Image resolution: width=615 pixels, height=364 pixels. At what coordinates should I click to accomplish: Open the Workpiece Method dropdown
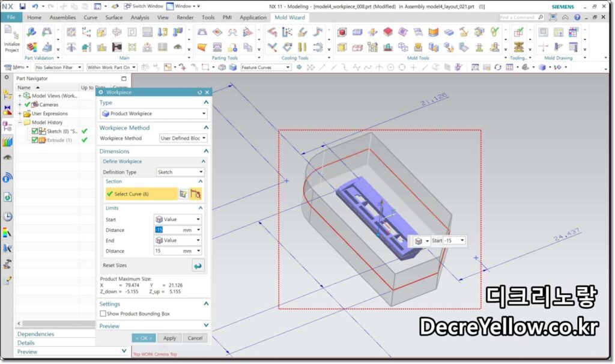(x=183, y=139)
